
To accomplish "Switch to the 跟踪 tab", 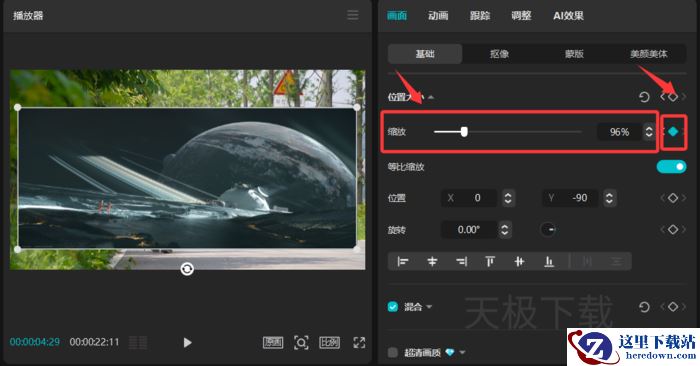I will pyautogui.click(x=480, y=16).
